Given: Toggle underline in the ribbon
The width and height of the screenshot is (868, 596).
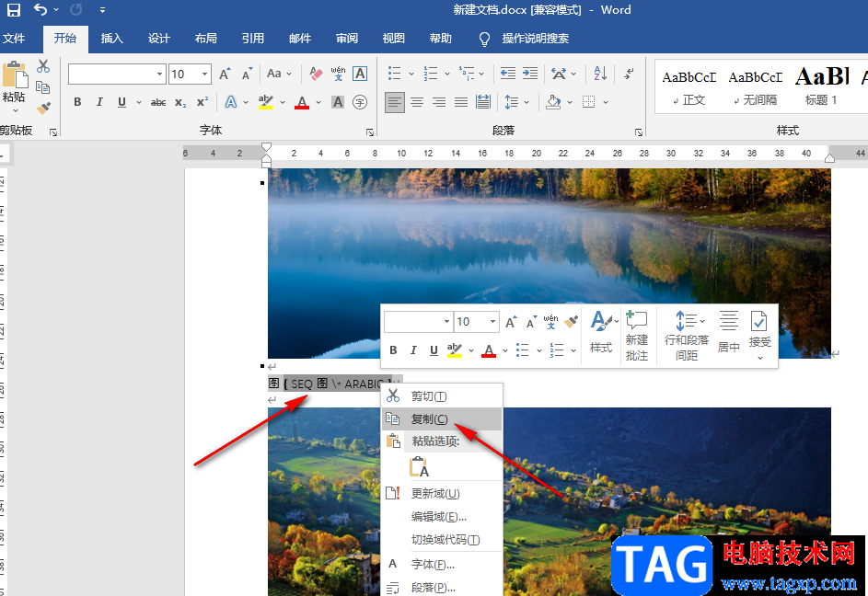Looking at the screenshot, I should pyautogui.click(x=122, y=102).
